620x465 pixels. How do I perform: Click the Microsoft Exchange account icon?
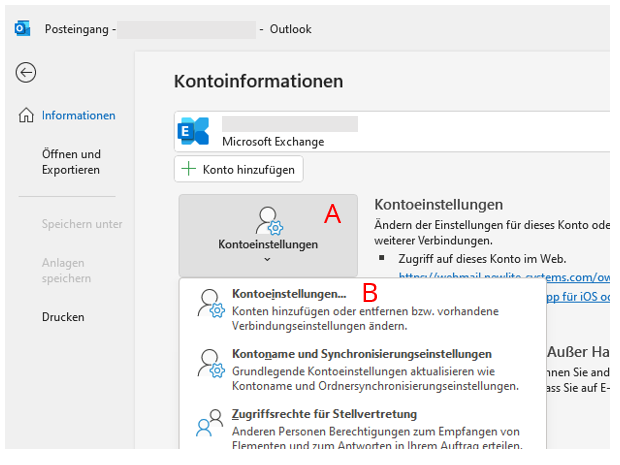tap(193, 131)
